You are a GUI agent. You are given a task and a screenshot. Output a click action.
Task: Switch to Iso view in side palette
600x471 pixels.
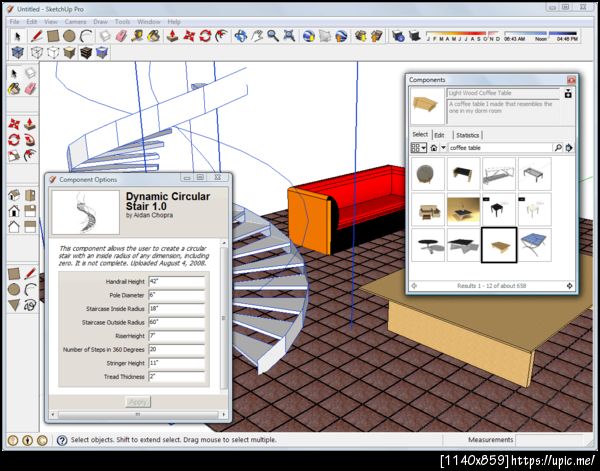coord(14,195)
